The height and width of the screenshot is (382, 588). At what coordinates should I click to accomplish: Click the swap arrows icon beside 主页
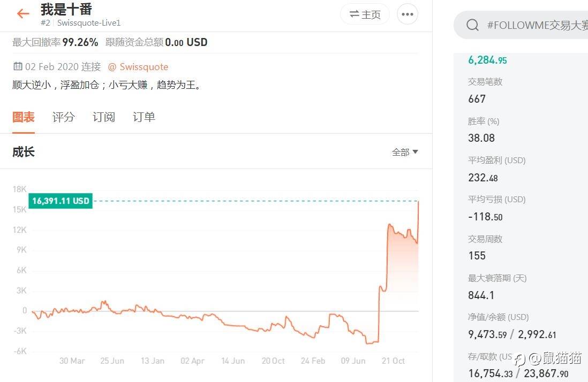[x=354, y=14]
